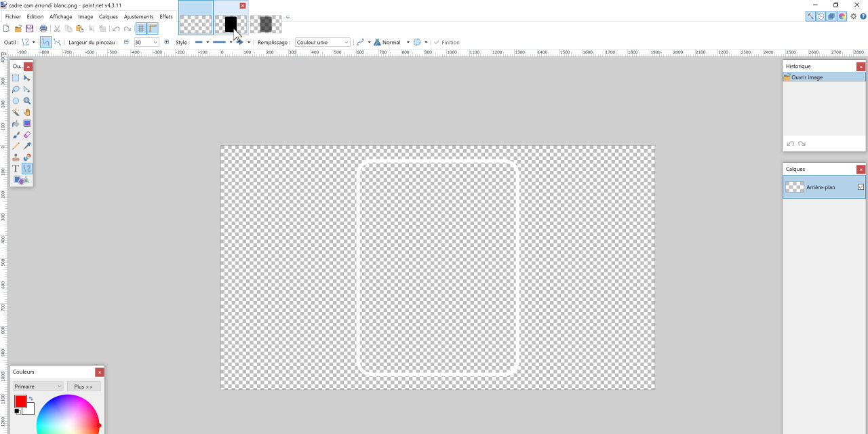Open the Settings gear icon
This screenshot has width=868, height=434.
pyautogui.click(x=854, y=16)
